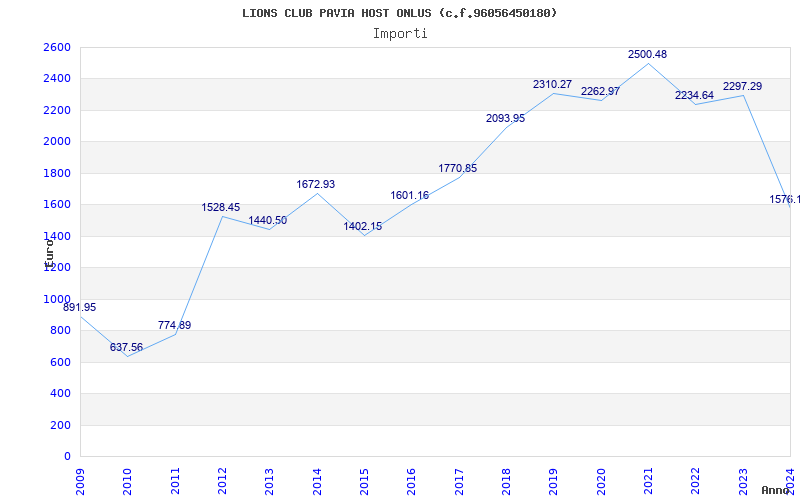
Task: Click the 2013 year axis label
Action: [270, 481]
